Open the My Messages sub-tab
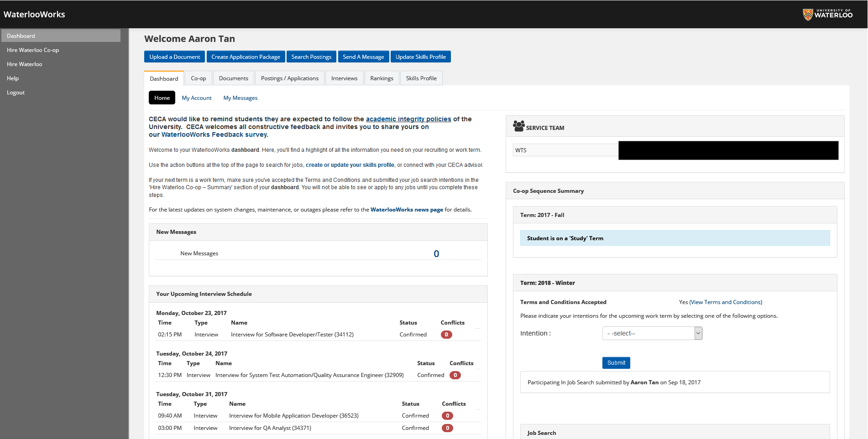This screenshot has height=439, width=868. (x=241, y=98)
